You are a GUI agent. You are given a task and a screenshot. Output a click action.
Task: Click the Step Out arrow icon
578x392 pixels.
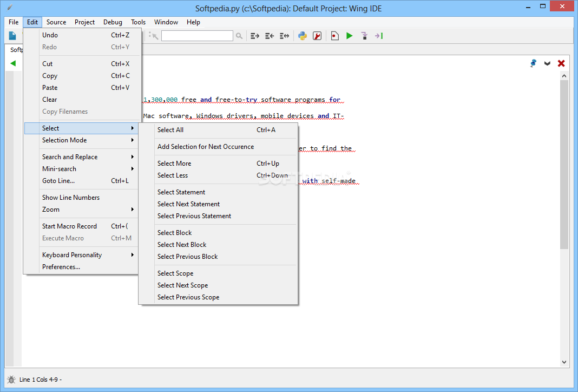(x=379, y=36)
